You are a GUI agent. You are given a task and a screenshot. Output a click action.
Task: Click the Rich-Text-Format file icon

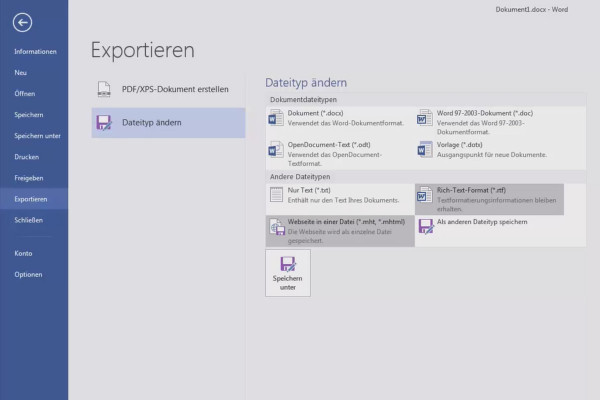[x=425, y=195]
